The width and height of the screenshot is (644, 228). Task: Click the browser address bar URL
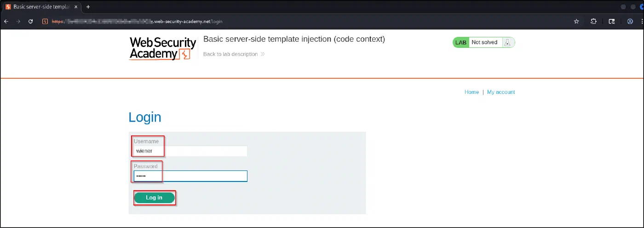point(138,21)
